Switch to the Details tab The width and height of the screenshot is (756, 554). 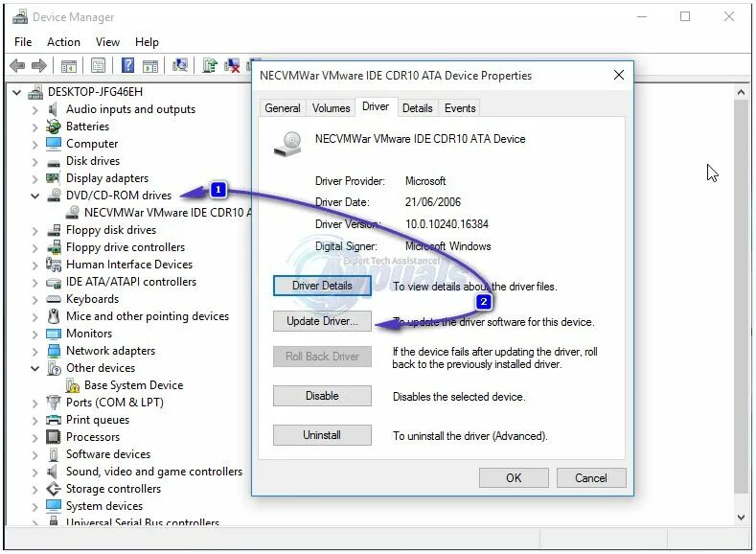[x=418, y=108]
